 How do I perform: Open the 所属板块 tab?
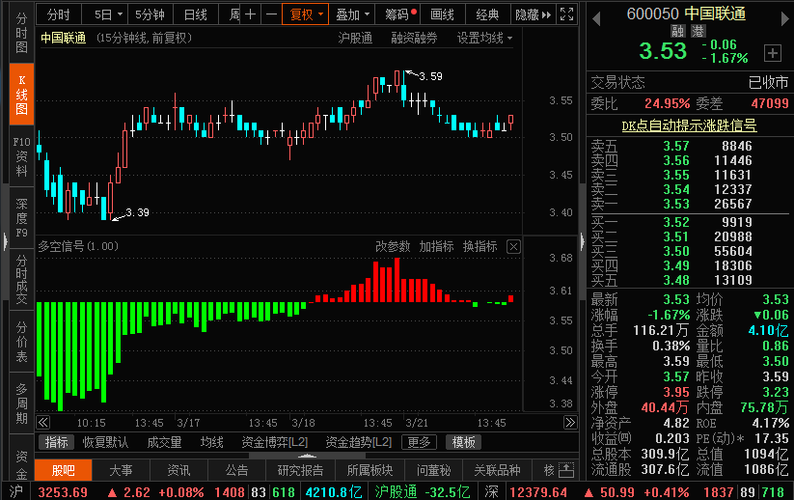point(370,470)
